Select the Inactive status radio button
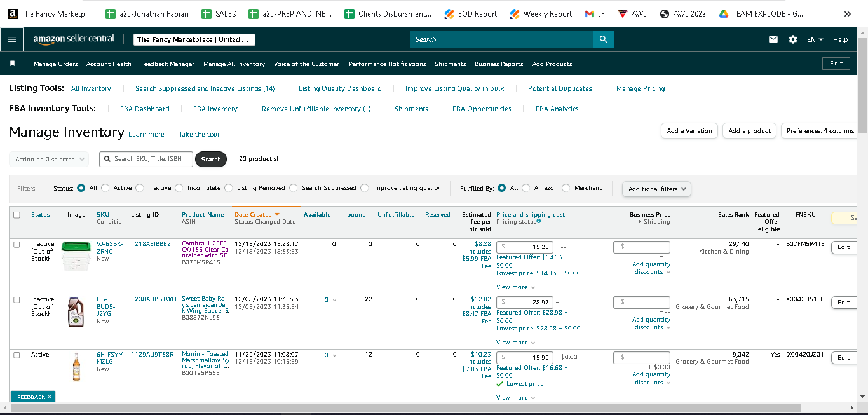The width and height of the screenshot is (868, 415). [x=140, y=188]
